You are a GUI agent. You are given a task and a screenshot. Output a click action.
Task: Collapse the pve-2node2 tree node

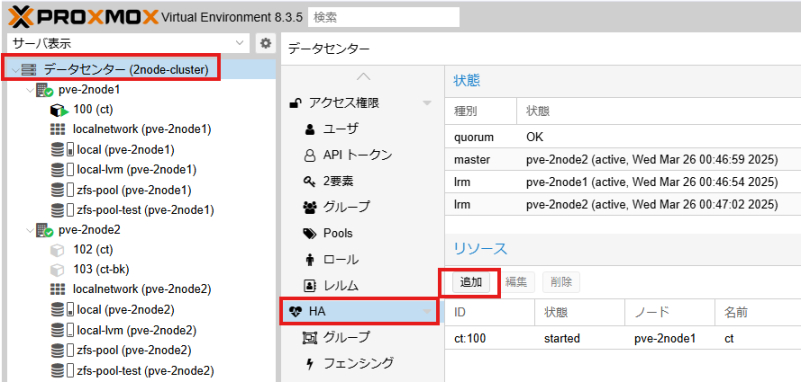[x=30, y=231]
